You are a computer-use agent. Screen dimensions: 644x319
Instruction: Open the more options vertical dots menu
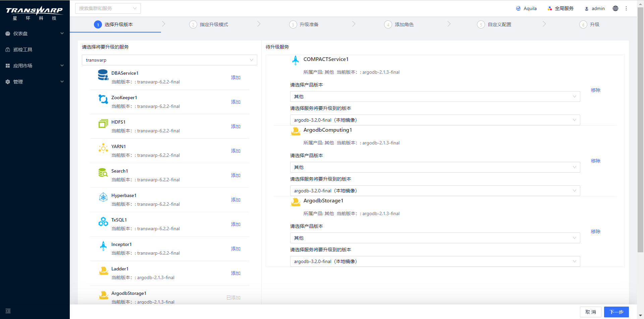[626, 8]
